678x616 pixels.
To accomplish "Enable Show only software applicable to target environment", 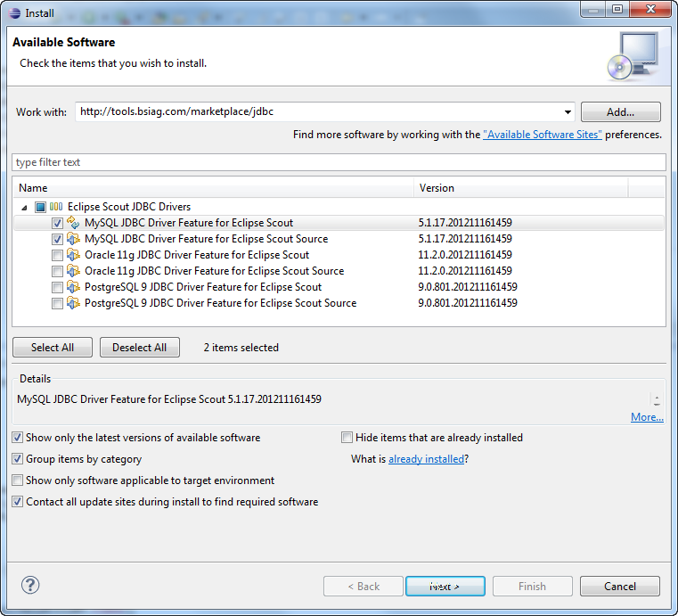I will 17,480.
